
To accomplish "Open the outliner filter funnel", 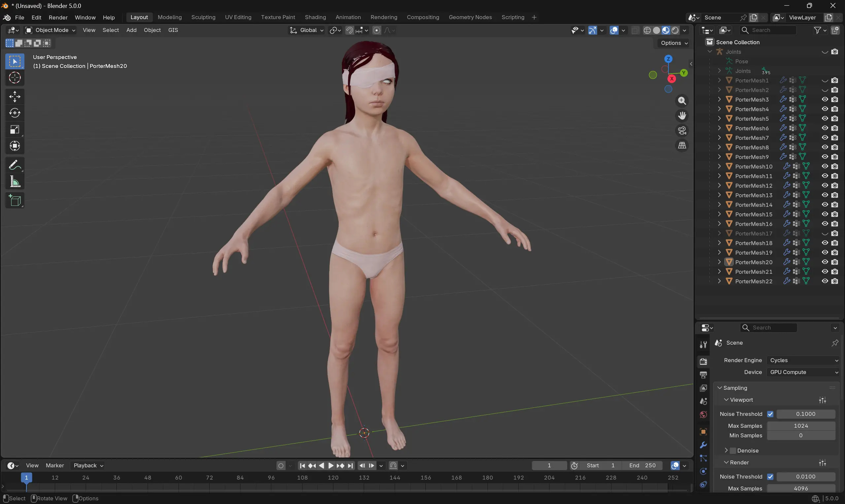I will pyautogui.click(x=817, y=30).
